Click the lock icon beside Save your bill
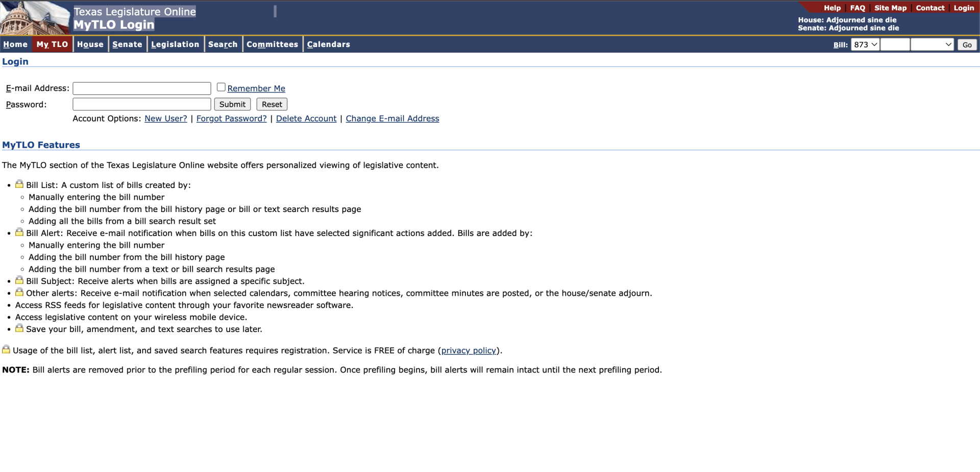Viewport: 980px width, 472px height. click(19, 328)
